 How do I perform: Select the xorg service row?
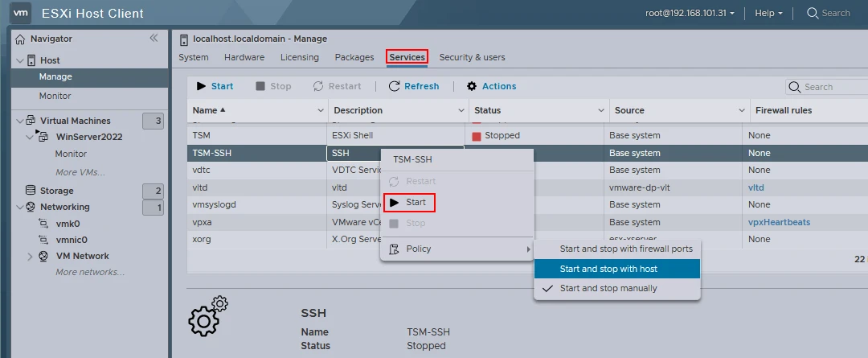click(527, 240)
